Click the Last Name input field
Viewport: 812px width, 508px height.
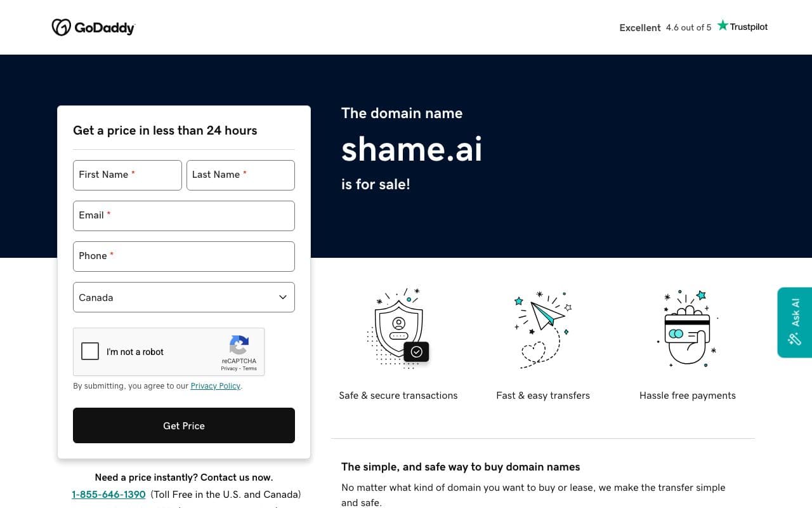point(240,175)
